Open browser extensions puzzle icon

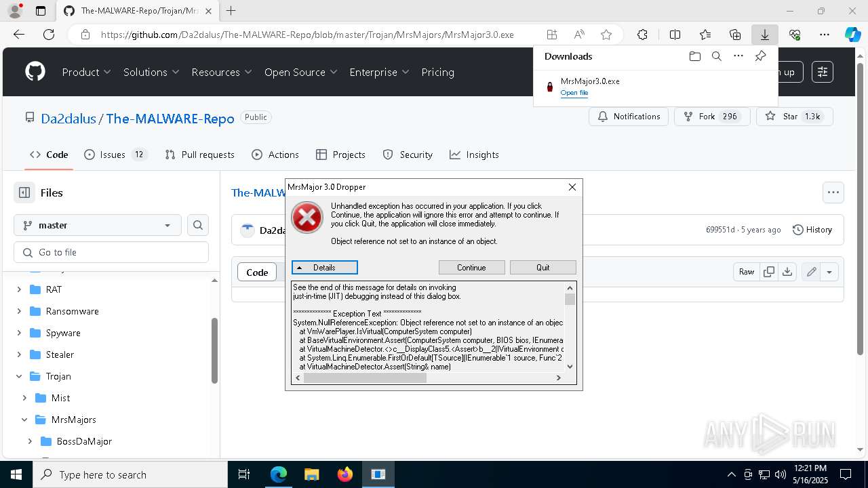coord(642,35)
